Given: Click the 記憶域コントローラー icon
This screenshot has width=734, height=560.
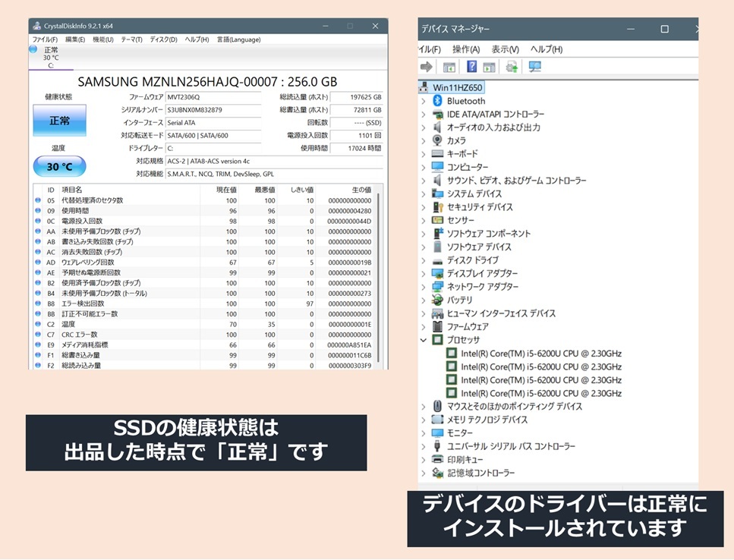Looking at the screenshot, I should (437, 473).
